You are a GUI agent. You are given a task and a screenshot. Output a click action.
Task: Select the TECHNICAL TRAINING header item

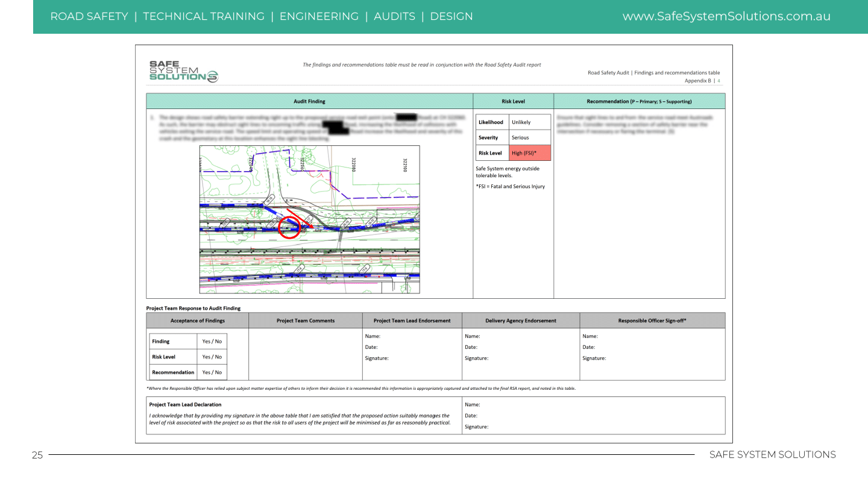(x=203, y=17)
